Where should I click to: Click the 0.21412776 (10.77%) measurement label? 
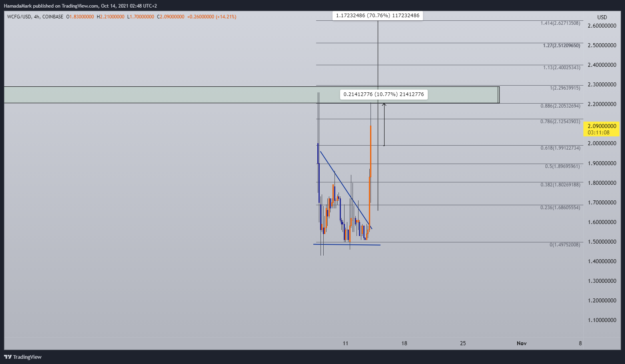[x=384, y=94]
